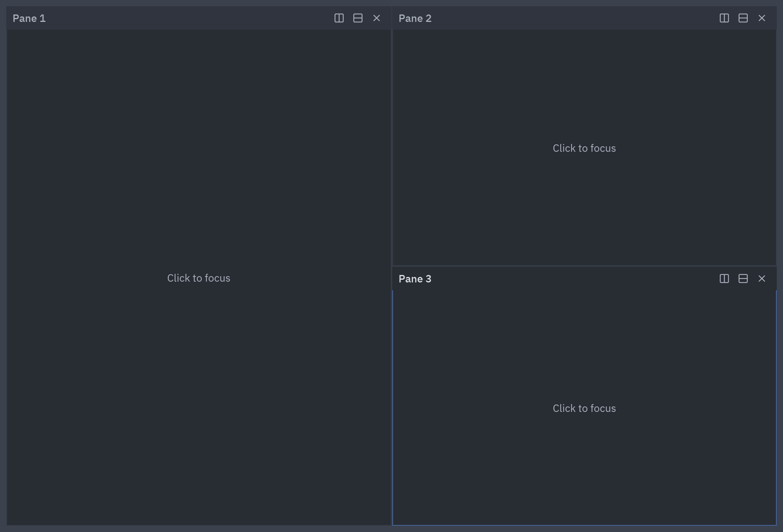The width and height of the screenshot is (783, 532).
Task: Click the Pane 2 title label
Action: point(415,18)
